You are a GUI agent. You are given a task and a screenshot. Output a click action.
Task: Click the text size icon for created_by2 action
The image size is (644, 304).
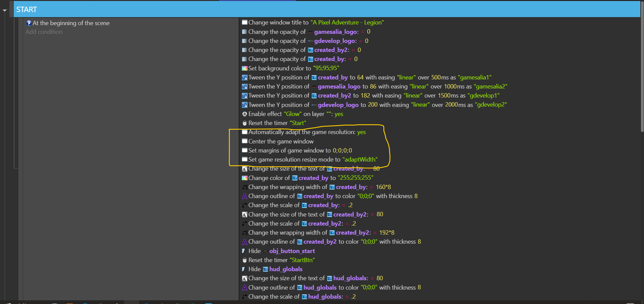[x=245, y=215]
